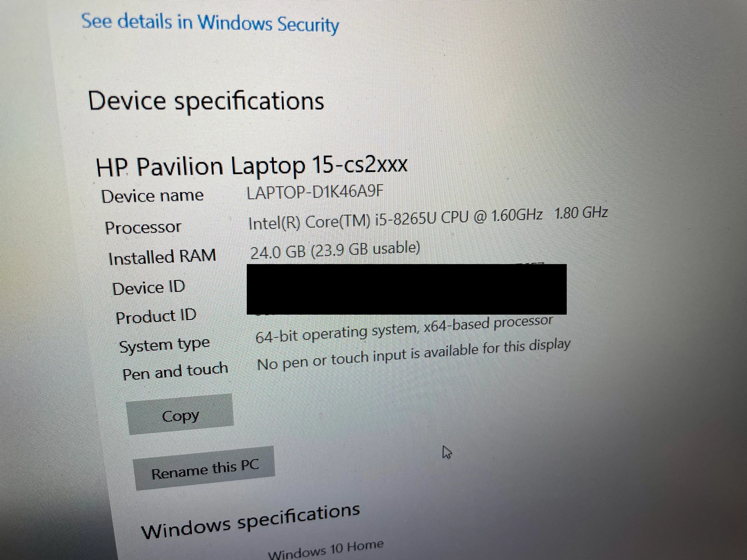Image resolution: width=747 pixels, height=560 pixels.
Task: Select the Device specifications heading
Action: 206,101
